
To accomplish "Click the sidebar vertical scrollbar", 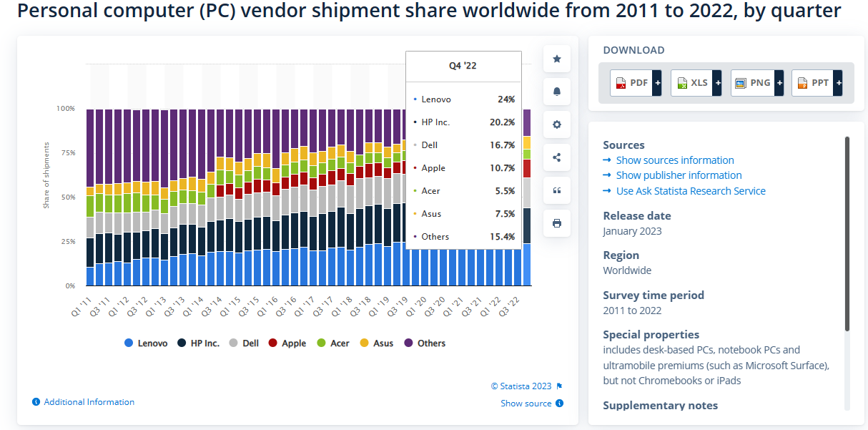I will pos(847,233).
